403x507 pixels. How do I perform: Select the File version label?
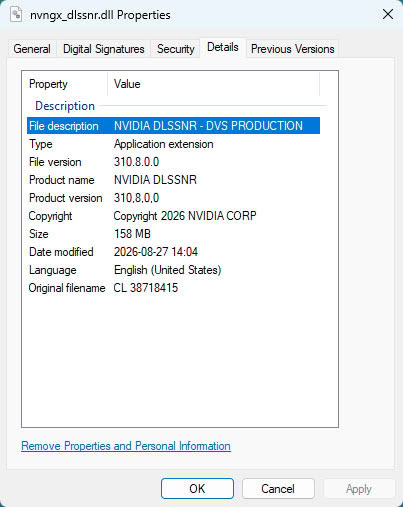click(x=55, y=162)
